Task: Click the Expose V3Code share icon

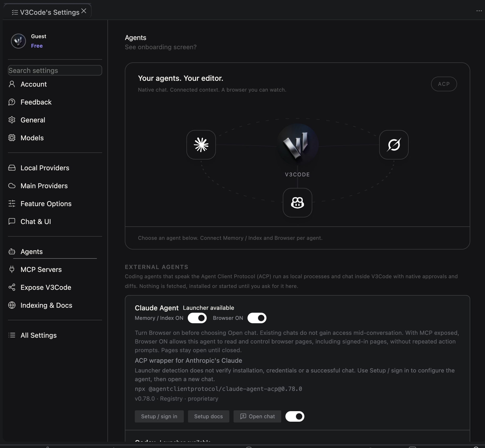Action: pos(12,287)
